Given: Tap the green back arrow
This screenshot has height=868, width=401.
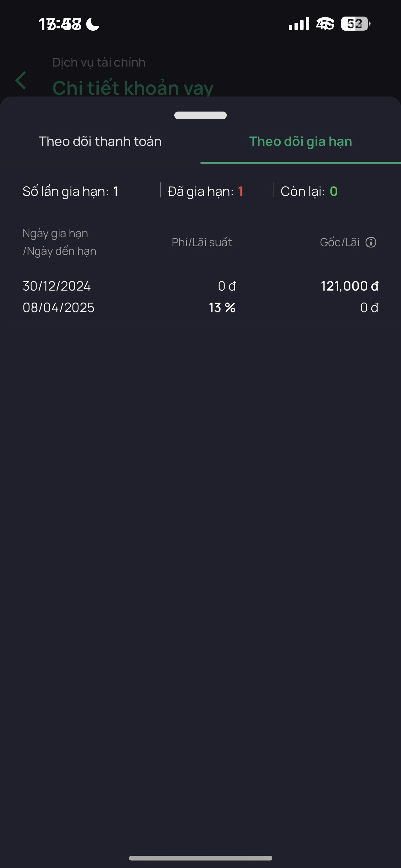Looking at the screenshot, I should (x=21, y=81).
